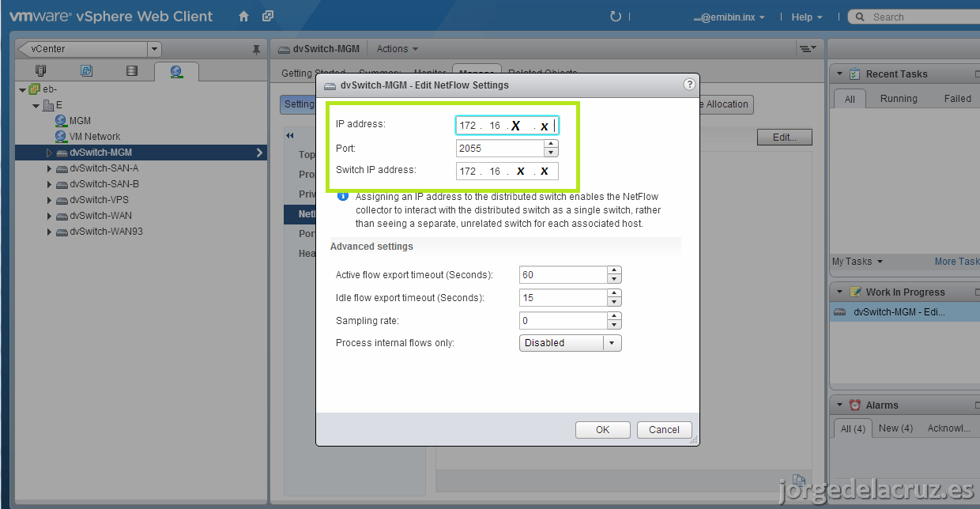Open the Storage inventory tab icon

(x=131, y=71)
